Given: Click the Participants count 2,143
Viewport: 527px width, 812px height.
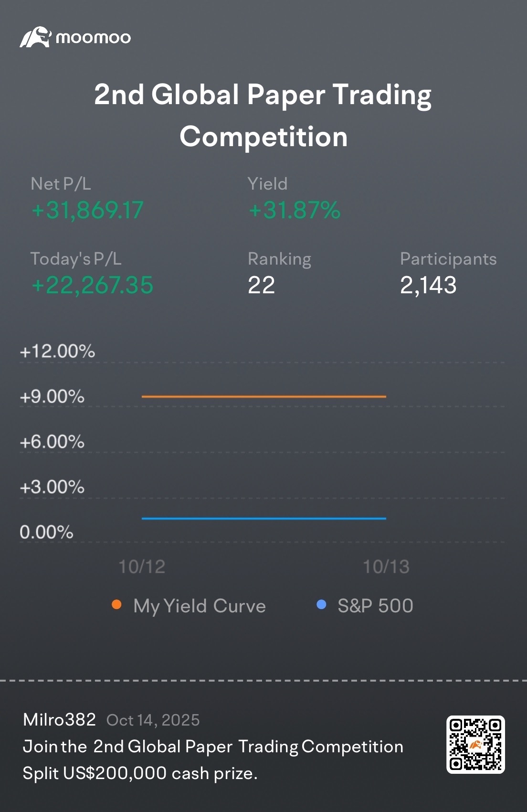Looking at the screenshot, I should (x=428, y=285).
